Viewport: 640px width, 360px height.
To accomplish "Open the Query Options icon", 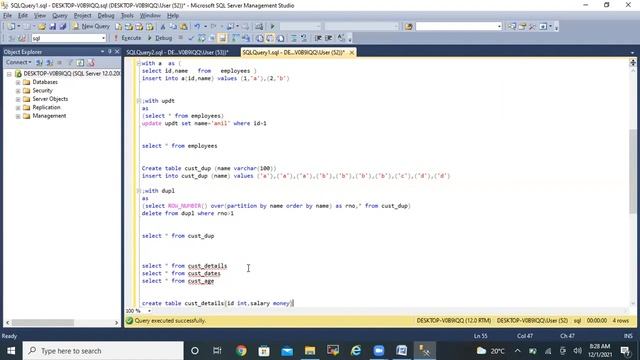I will pos(212,38).
